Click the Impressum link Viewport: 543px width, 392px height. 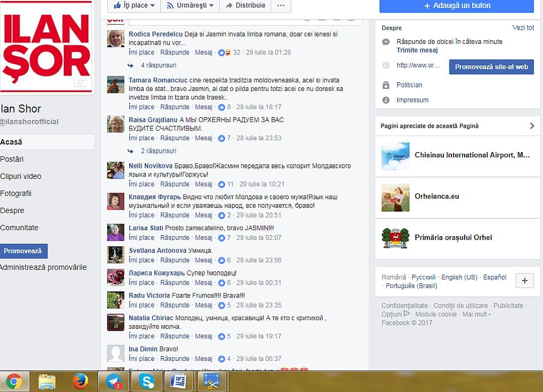tap(412, 100)
